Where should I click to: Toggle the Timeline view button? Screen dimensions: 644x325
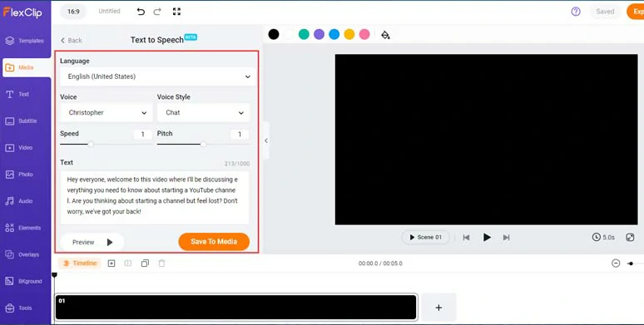(x=80, y=263)
